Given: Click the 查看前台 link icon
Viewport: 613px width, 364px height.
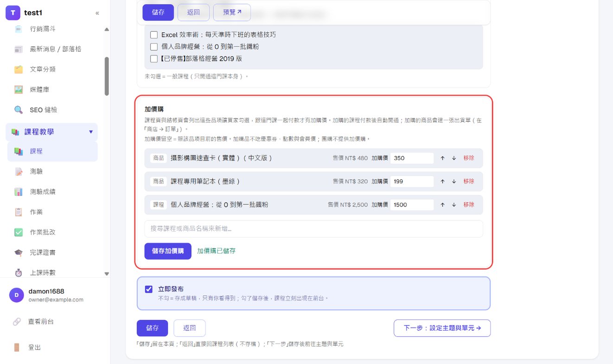Looking at the screenshot, I should (x=17, y=321).
